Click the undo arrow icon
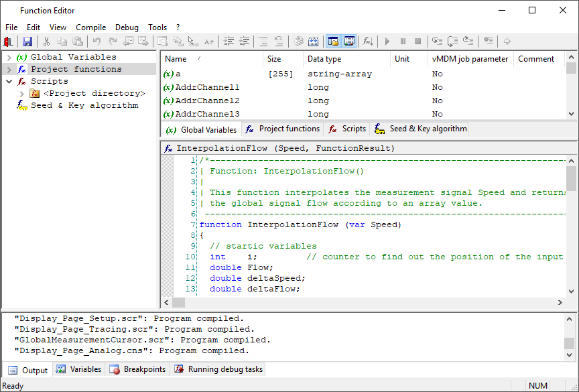Viewport: 579px width, 392px height. coord(96,42)
